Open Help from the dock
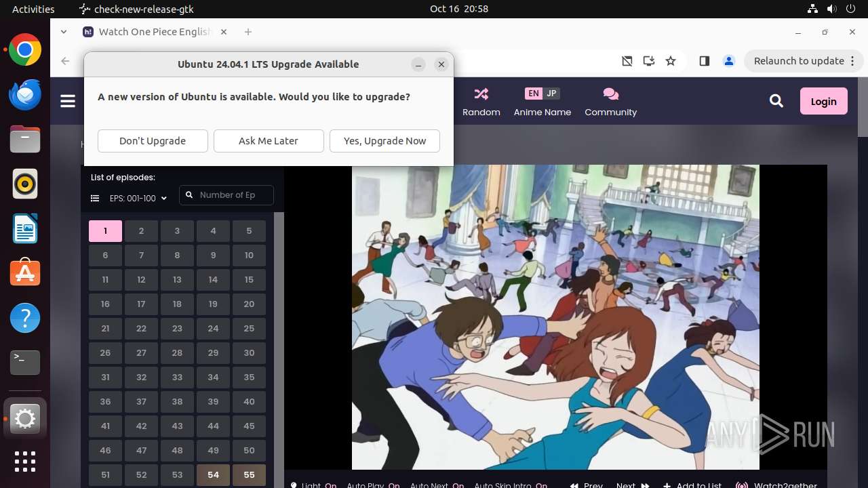Screen dimensions: 868x488 [x=25, y=318]
